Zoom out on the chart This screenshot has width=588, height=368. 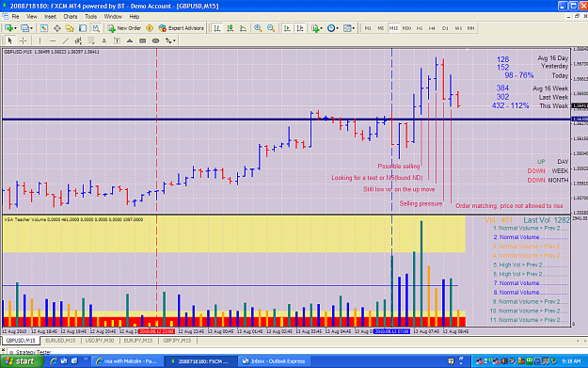click(x=271, y=28)
